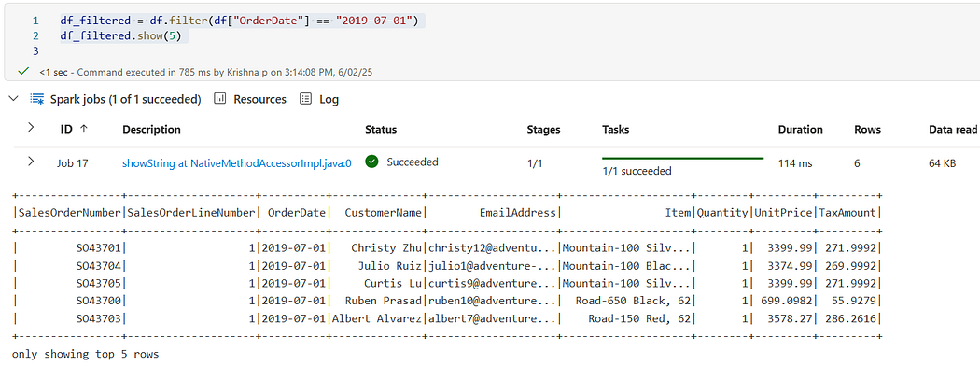
Task: Click the ID sort arrow icon
Action: click(x=84, y=130)
